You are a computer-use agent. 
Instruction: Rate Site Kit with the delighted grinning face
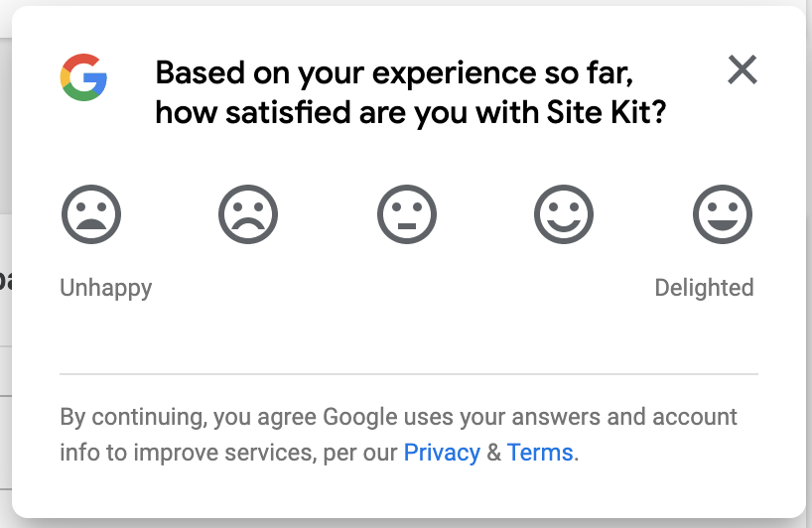pos(723,213)
